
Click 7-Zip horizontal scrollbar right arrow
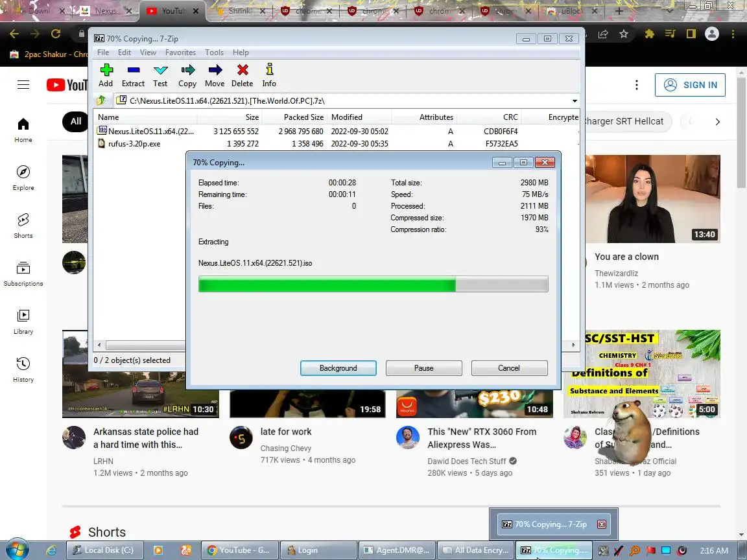pos(573,345)
